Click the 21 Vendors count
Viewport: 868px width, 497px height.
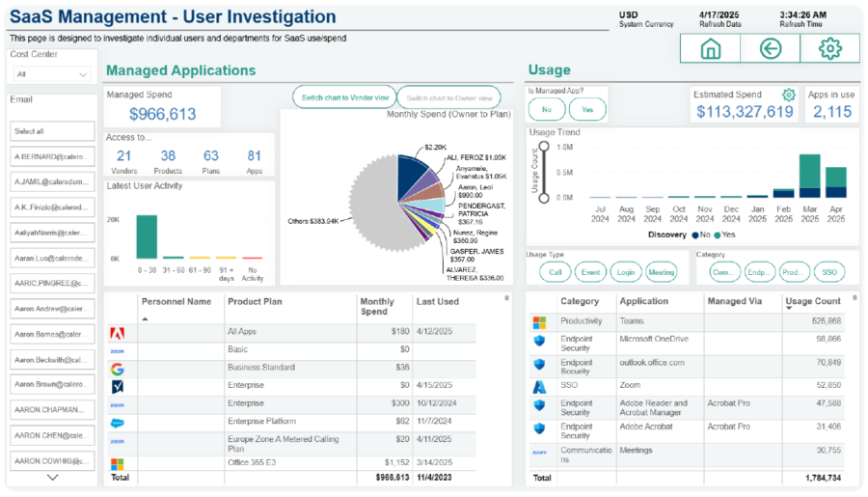124,155
